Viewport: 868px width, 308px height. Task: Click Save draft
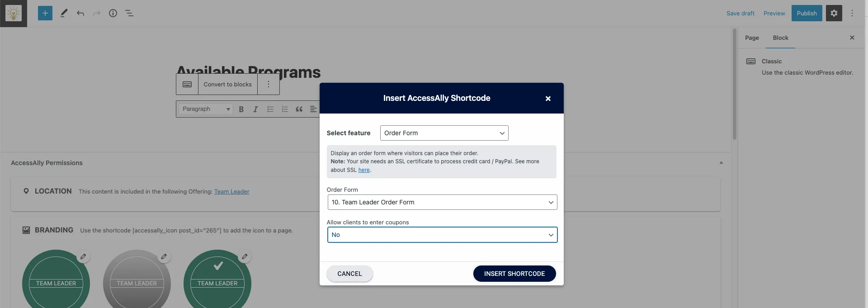click(740, 13)
